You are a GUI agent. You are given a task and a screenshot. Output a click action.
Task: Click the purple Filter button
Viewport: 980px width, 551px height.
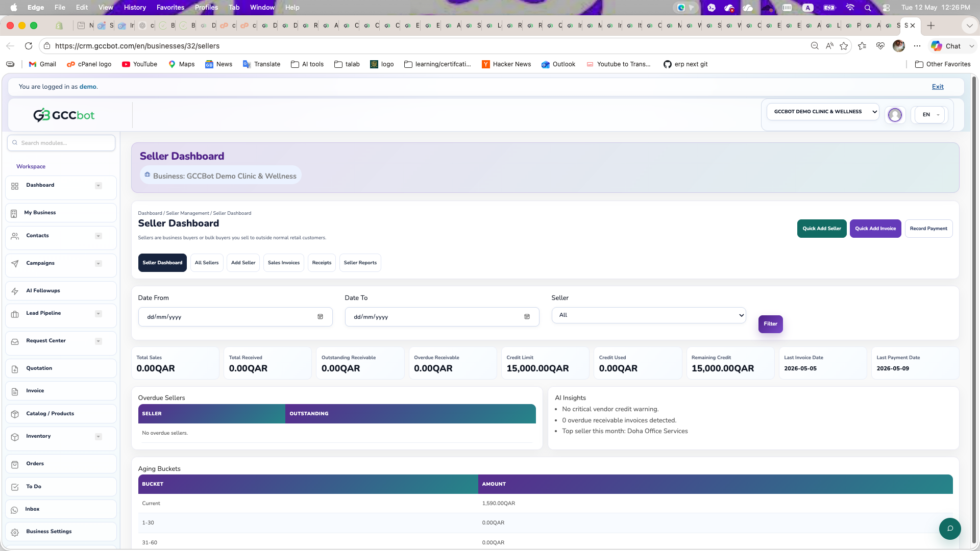point(770,324)
